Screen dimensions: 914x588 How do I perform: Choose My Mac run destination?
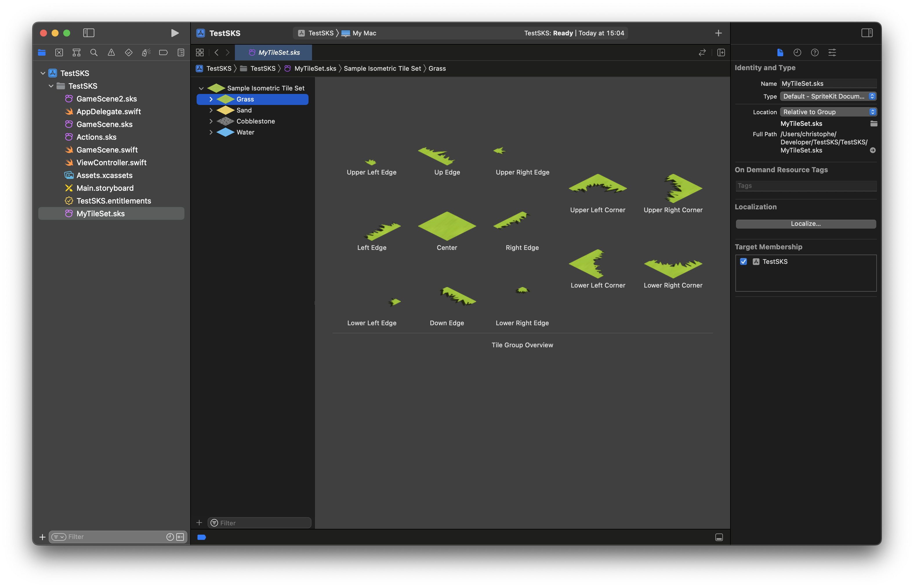coord(359,33)
